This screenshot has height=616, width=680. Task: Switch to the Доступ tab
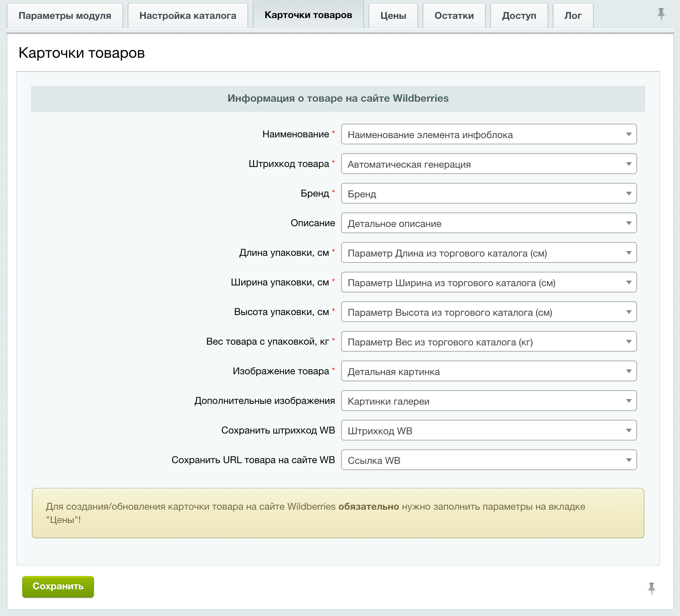[x=519, y=16]
